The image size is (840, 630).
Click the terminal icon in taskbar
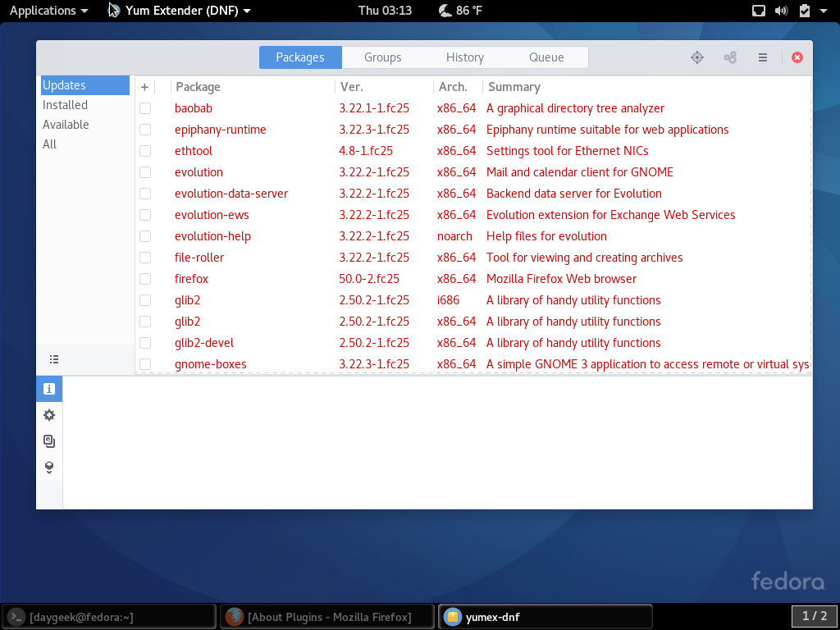click(16, 617)
